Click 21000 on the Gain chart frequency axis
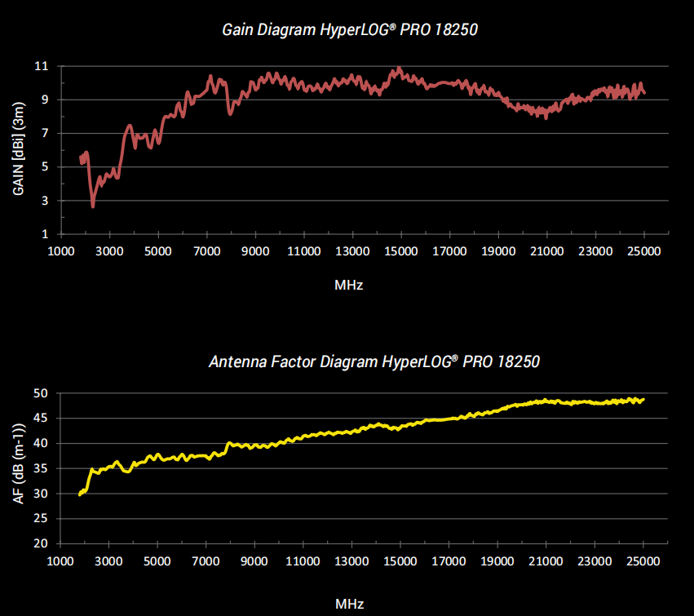The height and width of the screenshot is (616, 694). click(x=547, y=251)
